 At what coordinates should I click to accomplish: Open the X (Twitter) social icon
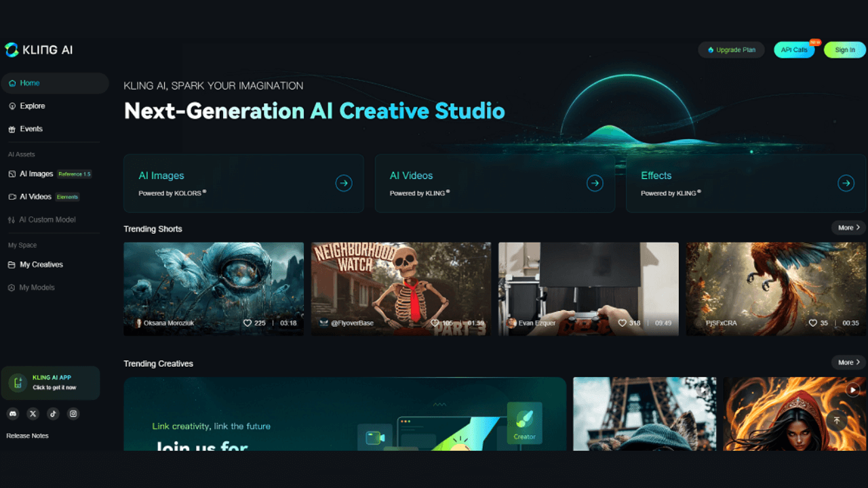pos(33,413)
